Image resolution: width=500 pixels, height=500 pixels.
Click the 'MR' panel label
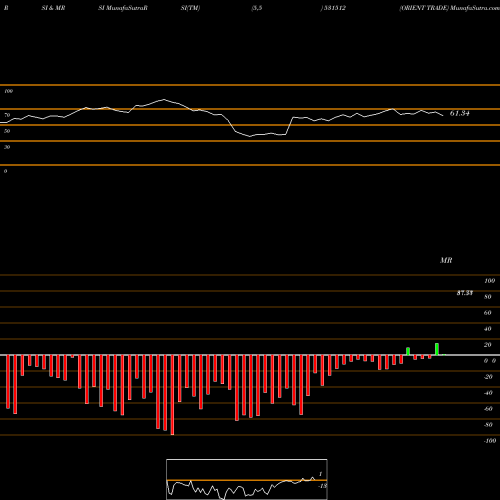click(446, 260)
